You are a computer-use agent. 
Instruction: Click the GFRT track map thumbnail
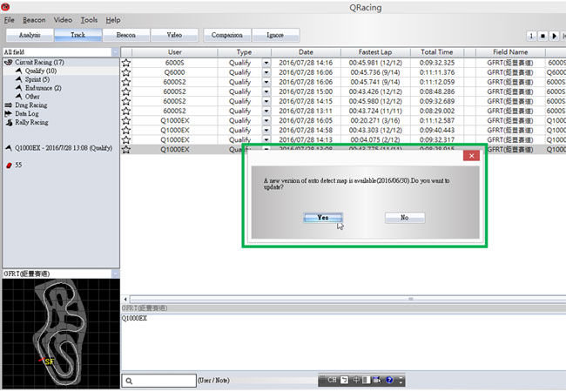(61, 334)
